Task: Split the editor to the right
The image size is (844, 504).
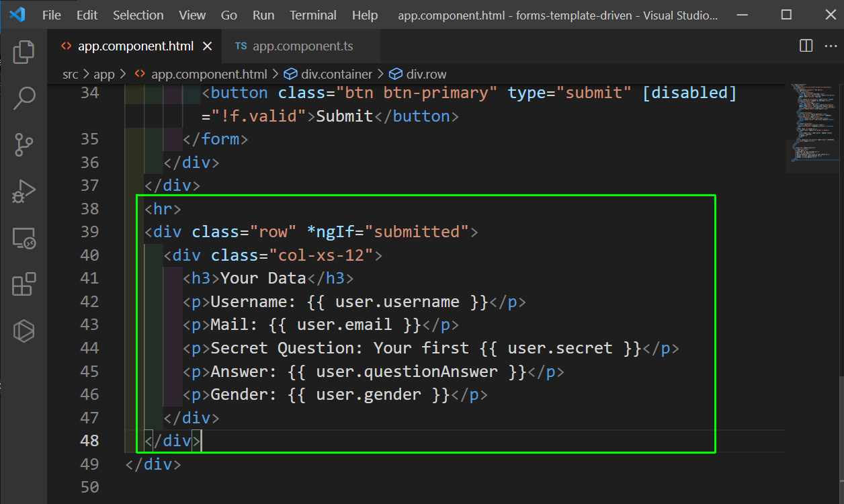Action: [x=806, y=46]
